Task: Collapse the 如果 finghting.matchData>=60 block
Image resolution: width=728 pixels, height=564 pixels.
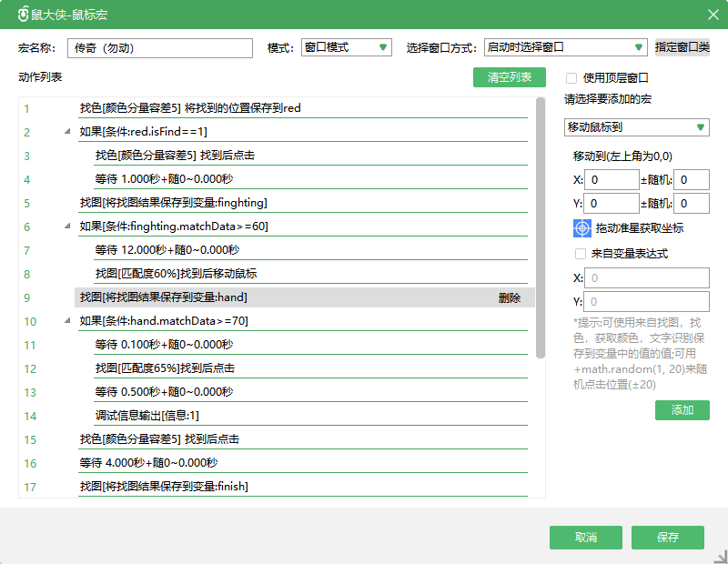Action: (66, 227)
